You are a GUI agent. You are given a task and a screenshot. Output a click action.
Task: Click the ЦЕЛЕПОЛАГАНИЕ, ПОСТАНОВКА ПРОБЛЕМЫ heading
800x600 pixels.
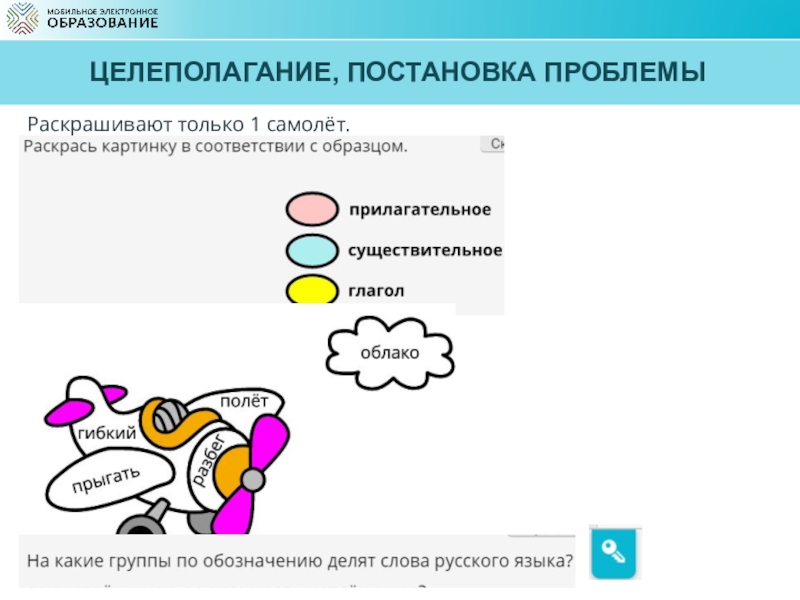tap(397, 73)
